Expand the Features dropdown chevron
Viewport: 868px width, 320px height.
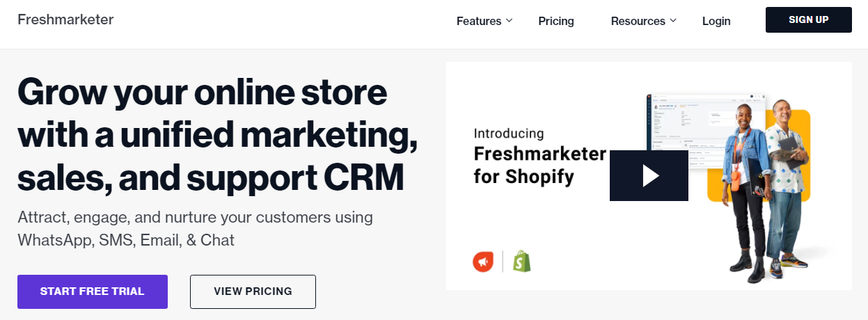(509, 21)
